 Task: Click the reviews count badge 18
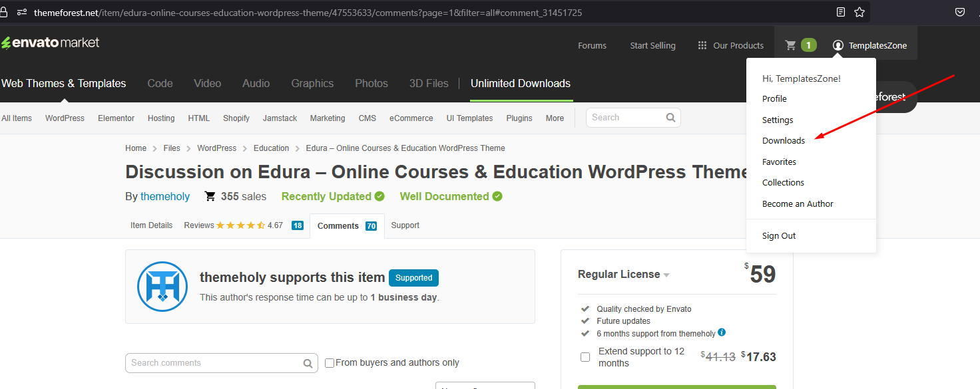[298, 225]
